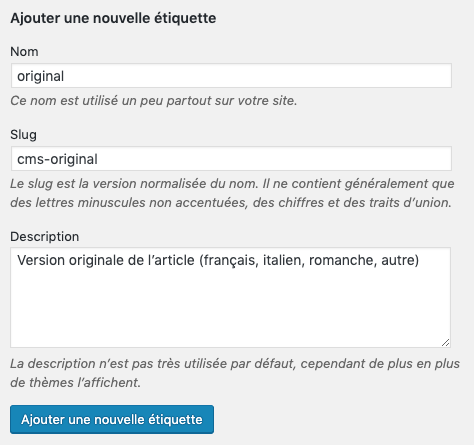474x445 pixels.
Task: Focus the Slug input field
Action: [x=231, y=159]
